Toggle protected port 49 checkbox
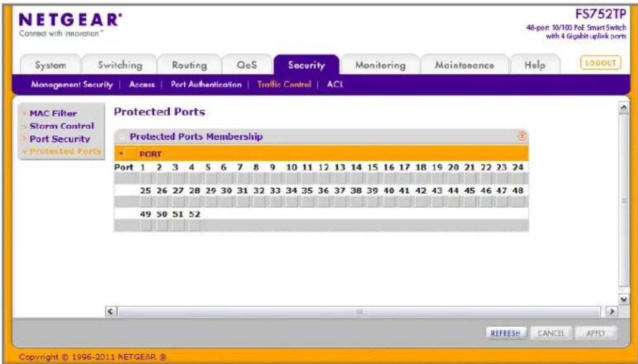 point(145,225)
